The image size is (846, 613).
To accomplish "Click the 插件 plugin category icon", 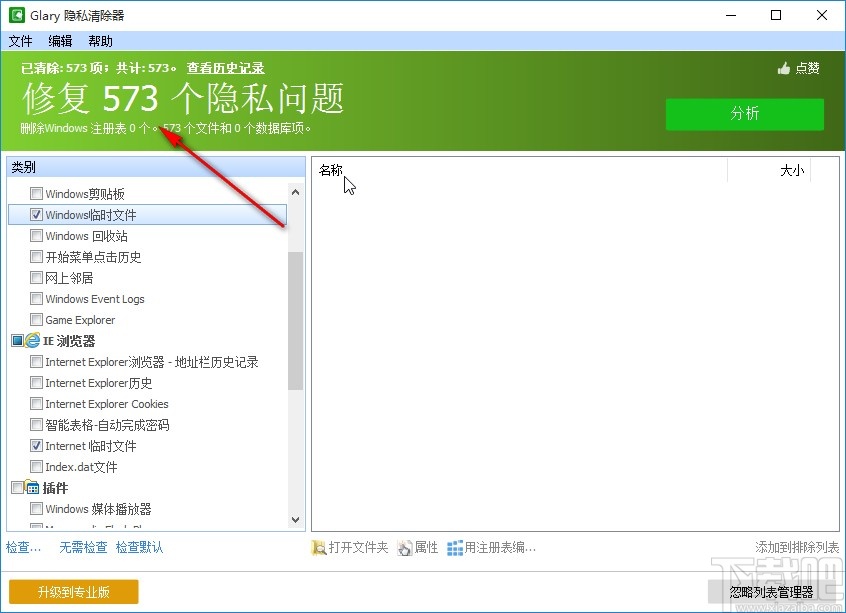I will 32,488.
